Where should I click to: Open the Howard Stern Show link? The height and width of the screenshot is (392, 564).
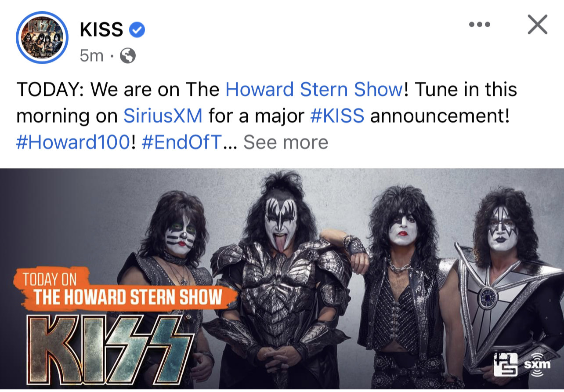pos(314,90)
